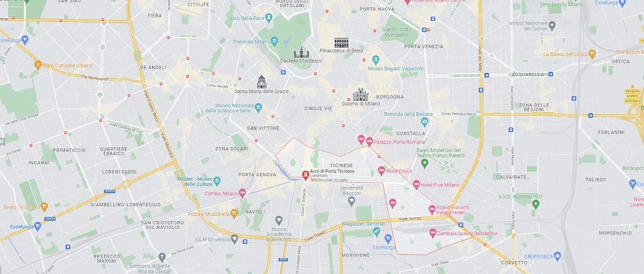Click the Arco di Porta Ticinese red marker
This screenshot has height=274, width=644.
click(x=305, y=175)
